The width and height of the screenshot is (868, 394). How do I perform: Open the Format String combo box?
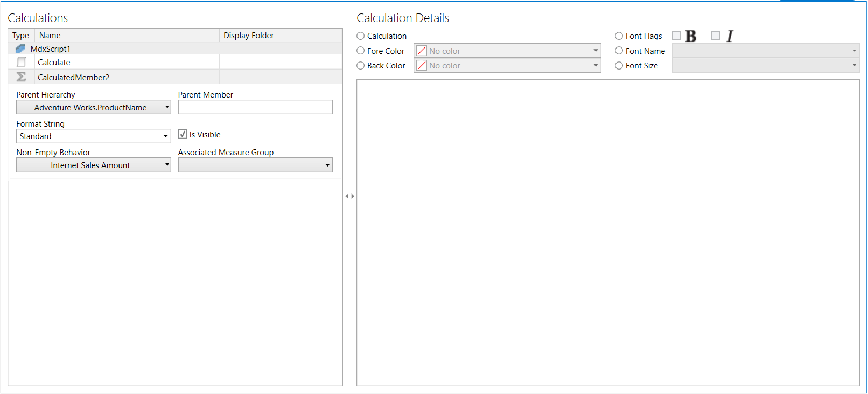(94, 136)
